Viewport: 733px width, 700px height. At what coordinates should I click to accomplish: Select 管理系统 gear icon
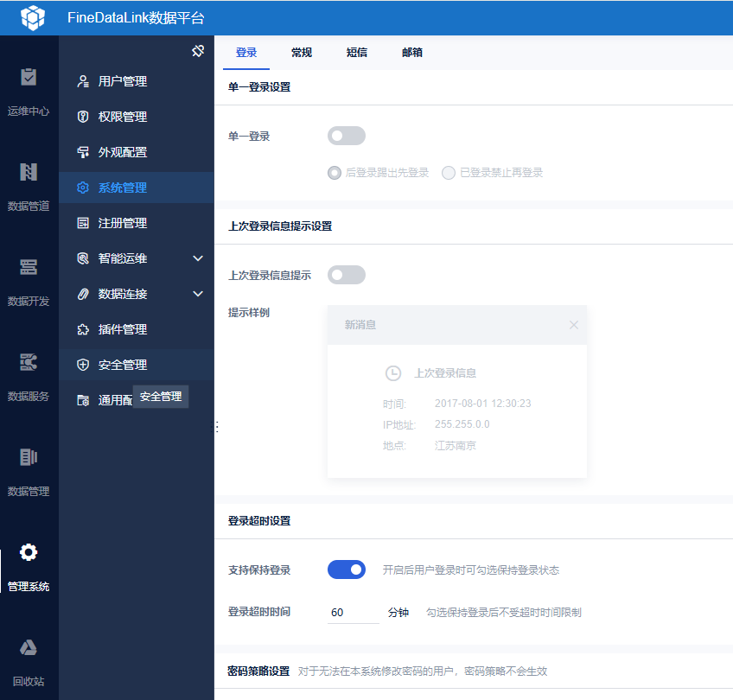point(29,552)
